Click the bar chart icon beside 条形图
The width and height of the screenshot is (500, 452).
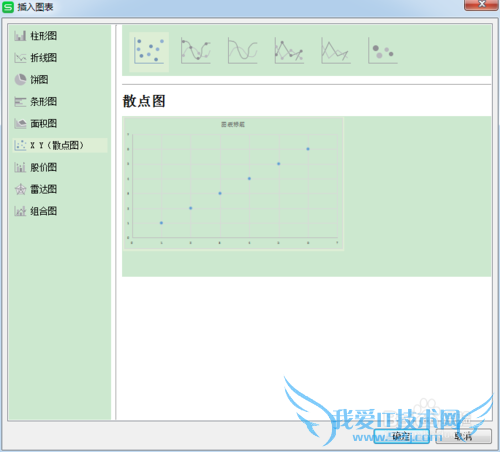[x=20, y=102]
